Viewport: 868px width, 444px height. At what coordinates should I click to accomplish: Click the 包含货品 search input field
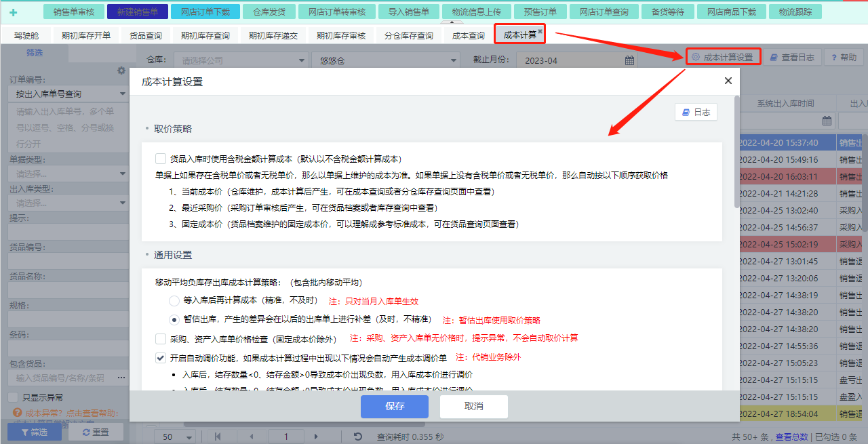[68, 378]
